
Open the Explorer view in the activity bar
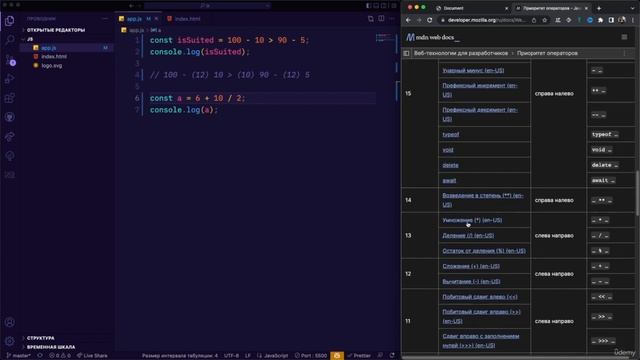point(9,20)
